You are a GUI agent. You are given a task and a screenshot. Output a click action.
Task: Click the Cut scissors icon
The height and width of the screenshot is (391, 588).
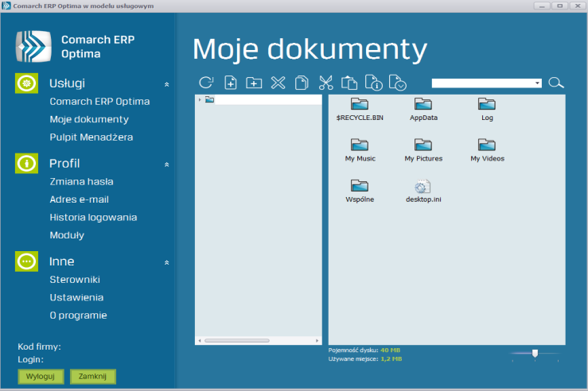tap(325, 83)
